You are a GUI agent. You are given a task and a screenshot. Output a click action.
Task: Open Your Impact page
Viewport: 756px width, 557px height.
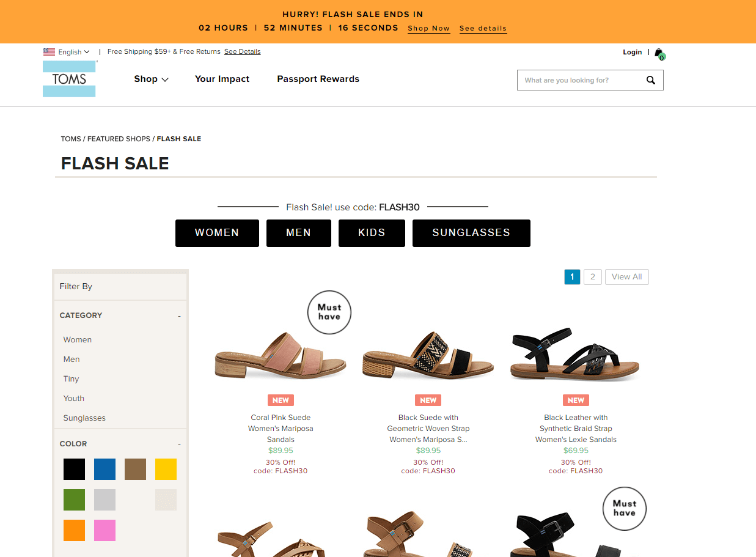point(222,79)
